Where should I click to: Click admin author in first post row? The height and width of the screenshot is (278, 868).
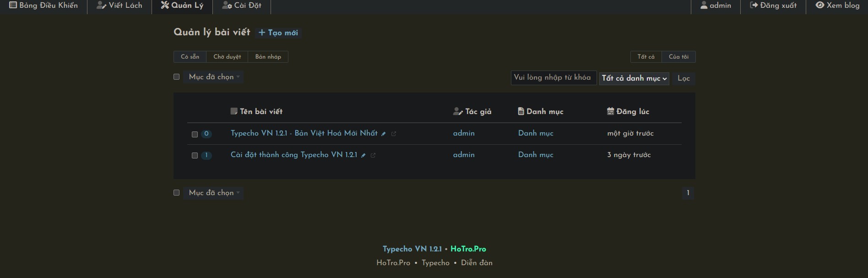pyautogui.click(x=464, y=133)
